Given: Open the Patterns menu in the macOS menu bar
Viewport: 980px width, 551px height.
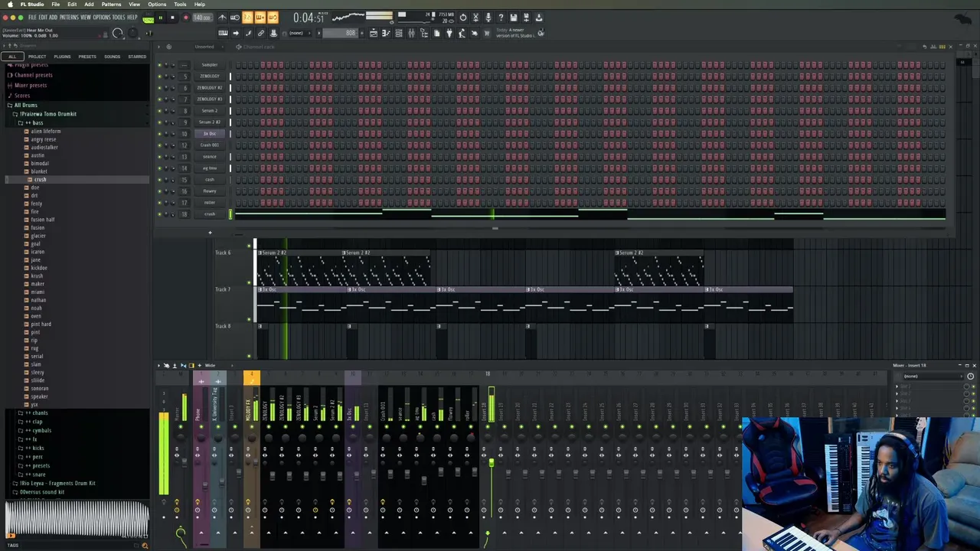Looking at the screenshot, I should click(111, 4).
